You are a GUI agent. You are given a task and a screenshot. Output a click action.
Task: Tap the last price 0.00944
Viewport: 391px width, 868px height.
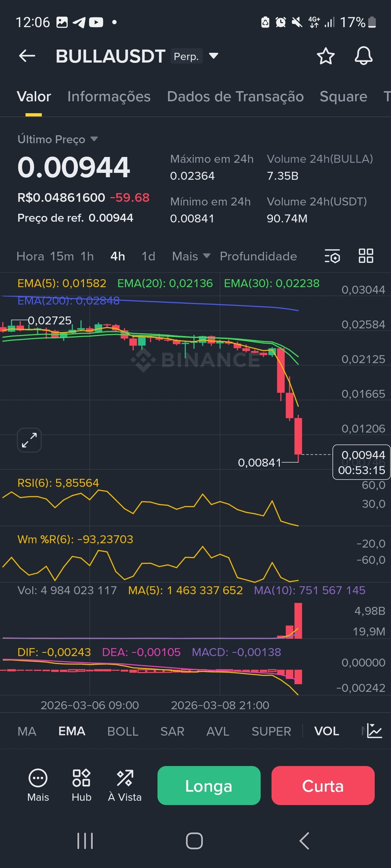point(73,167)
